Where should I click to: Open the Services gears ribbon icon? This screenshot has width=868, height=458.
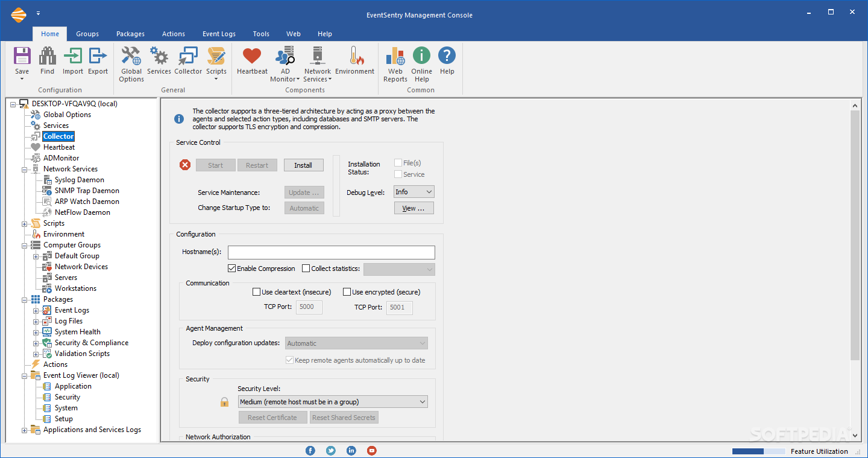(x=159, y=56)
